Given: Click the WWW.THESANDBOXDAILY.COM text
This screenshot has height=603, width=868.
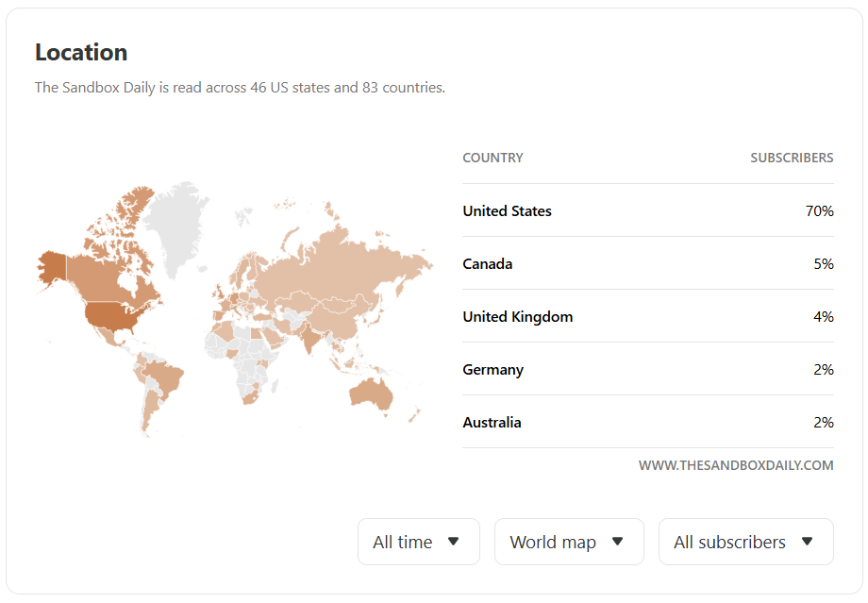Looking at the screenshot, I should click(x=736, y=465).
